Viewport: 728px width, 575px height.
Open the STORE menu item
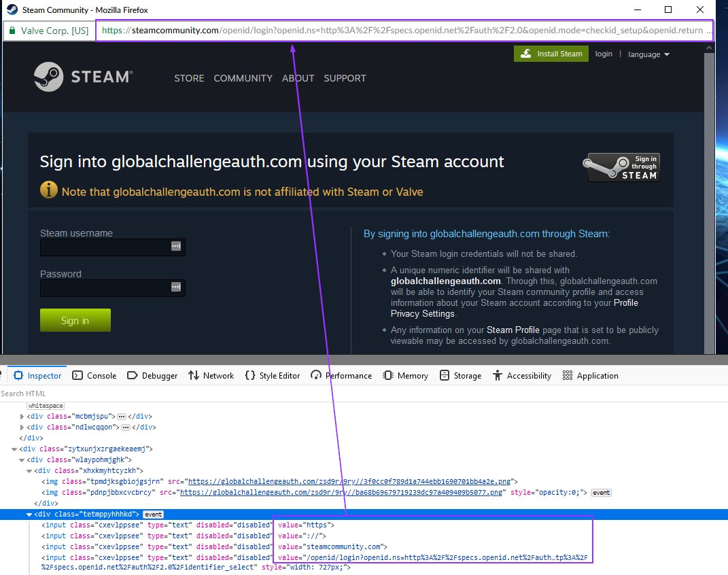tap(189, 78)
